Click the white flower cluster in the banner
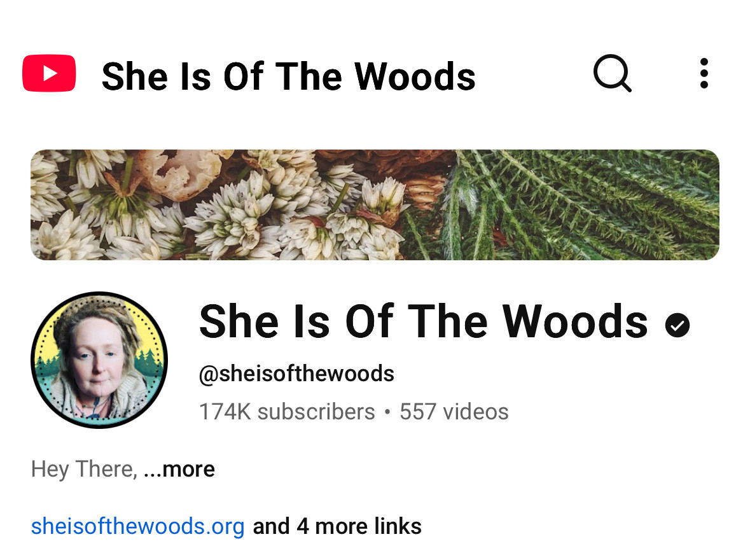The width and height of the screenshot is (750, 560). pyautogui.click(x=239, y=211)
